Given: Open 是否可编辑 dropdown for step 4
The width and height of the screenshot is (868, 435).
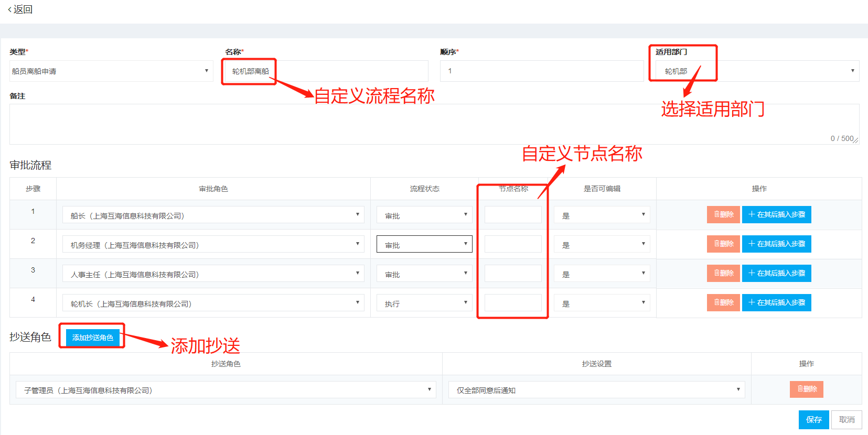Looking at the screenshot, I should (602, 303).
